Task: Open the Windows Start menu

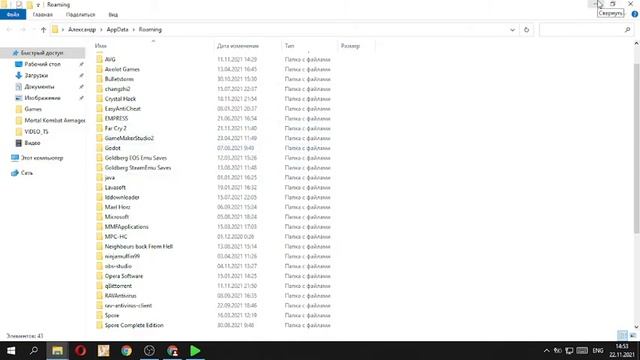Action: (11, 351)
